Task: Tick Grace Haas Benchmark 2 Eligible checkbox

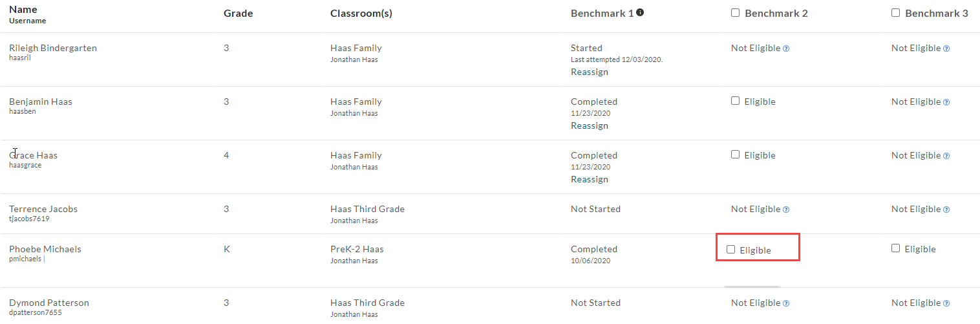Action: tap(735, 155)
